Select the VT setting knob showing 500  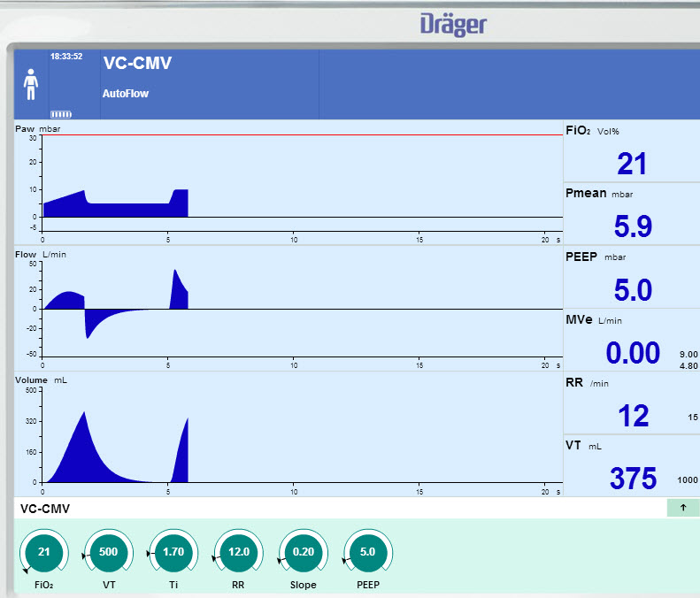109,552
